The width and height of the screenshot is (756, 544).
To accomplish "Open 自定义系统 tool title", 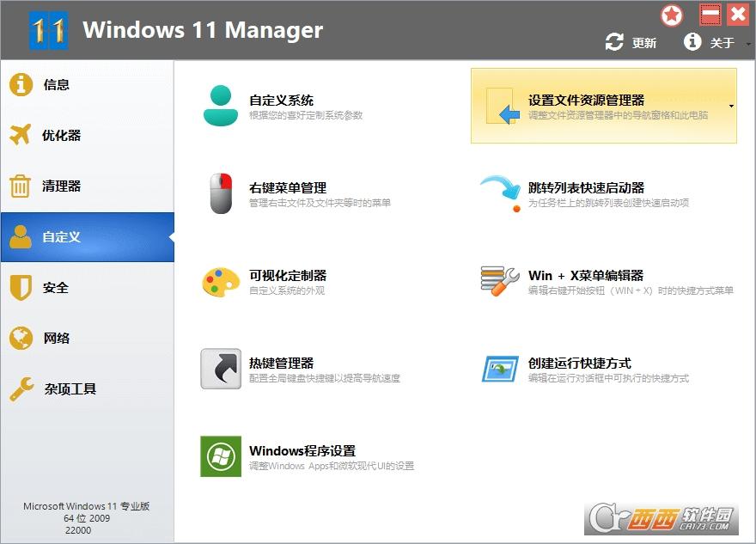I will pyautogui.click(x=281, y=101).
